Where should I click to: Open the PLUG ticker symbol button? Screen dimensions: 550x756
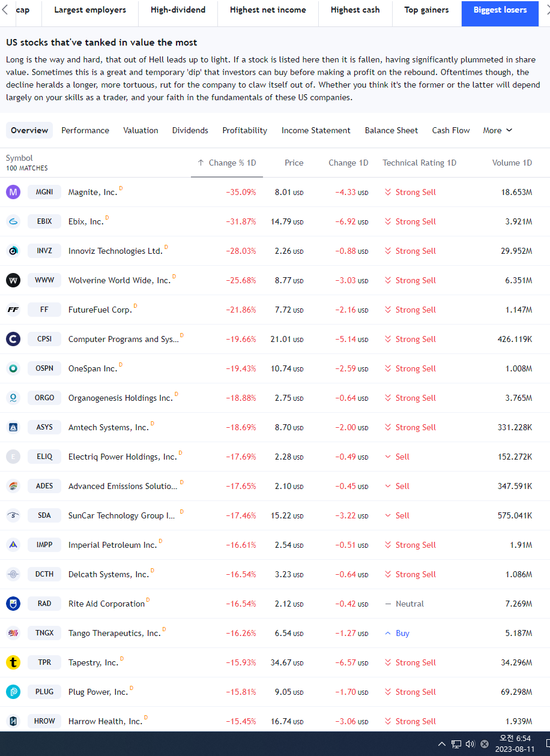click(44, 692)
